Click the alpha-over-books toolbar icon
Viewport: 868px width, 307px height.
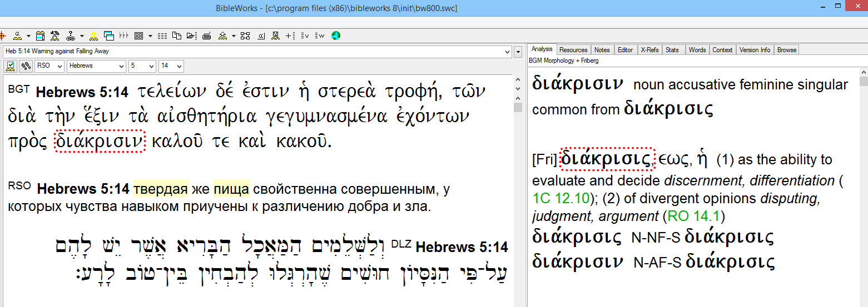point(17,36)
